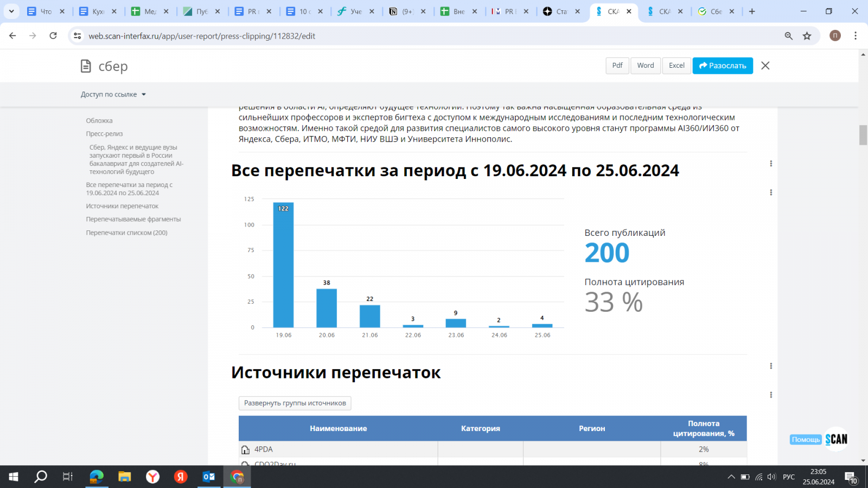The image size is (868, 488).
Task: Click the document icon next to 'сбер'
Action: point(86,66)
